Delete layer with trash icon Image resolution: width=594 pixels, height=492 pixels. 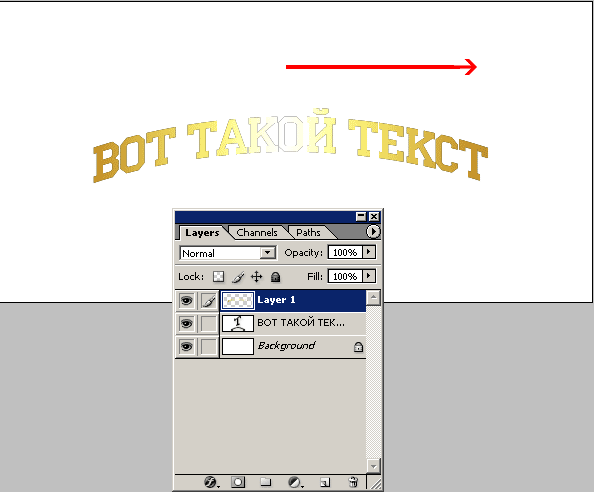pyautogui.click(x=353, y=482)
